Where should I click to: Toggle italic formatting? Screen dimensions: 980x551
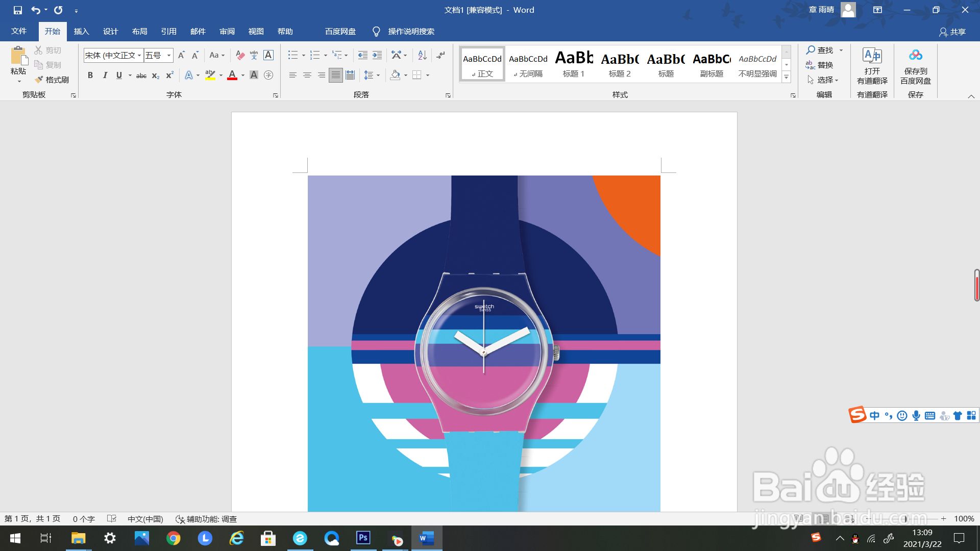tap(105, 75)
